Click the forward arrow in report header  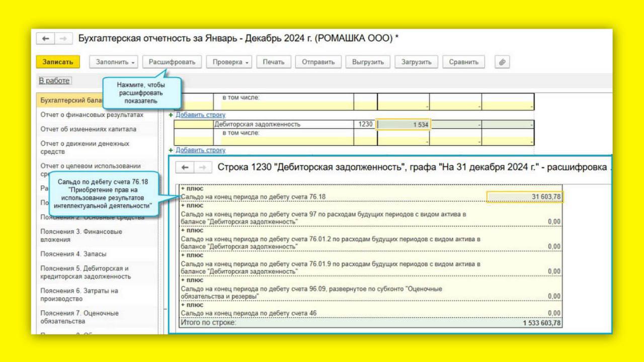point(62,39)
